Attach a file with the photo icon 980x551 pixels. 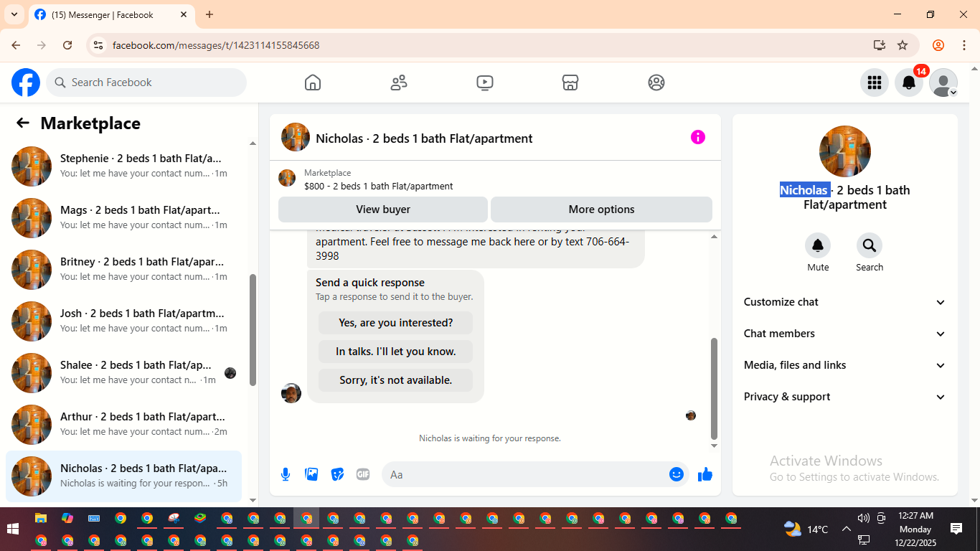point(311,474)
